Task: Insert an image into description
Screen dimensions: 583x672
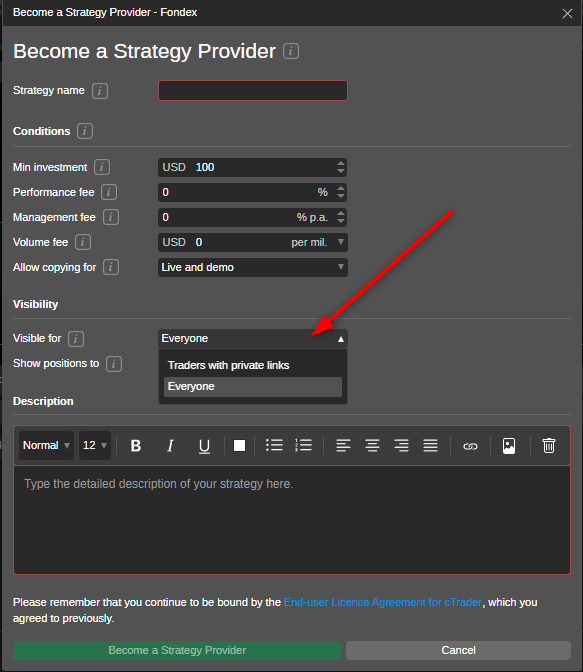Action: pyautogui.click(x=509, y=446)
